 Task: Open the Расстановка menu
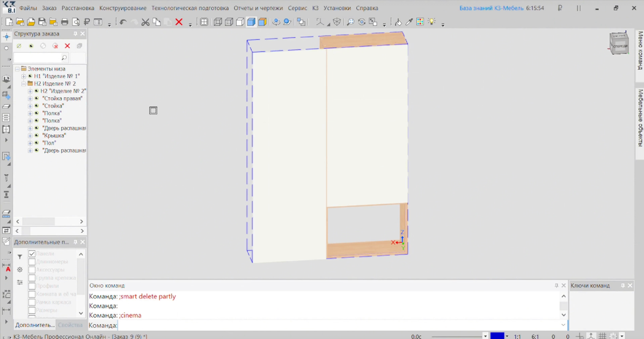pyautogui.click(x=78, y=8)
